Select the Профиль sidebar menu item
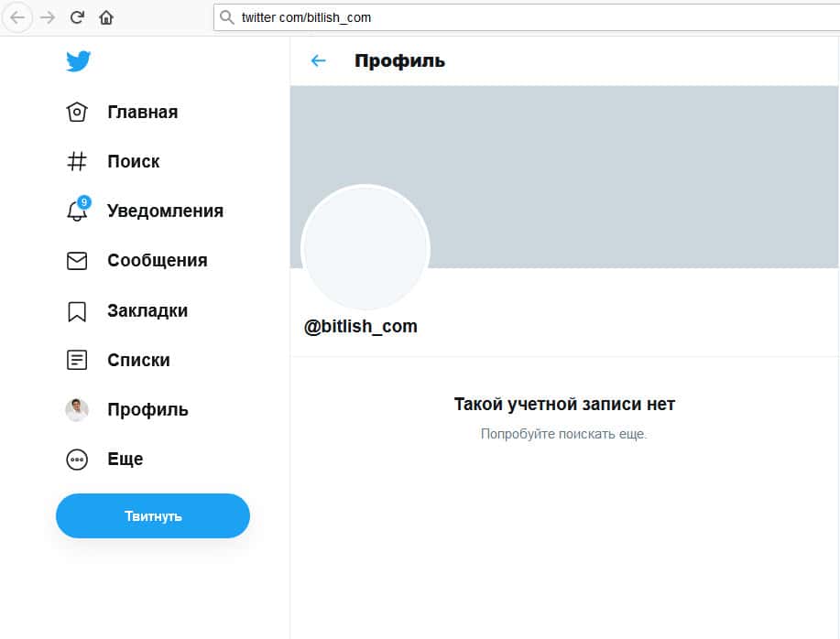 click(147, 410)
